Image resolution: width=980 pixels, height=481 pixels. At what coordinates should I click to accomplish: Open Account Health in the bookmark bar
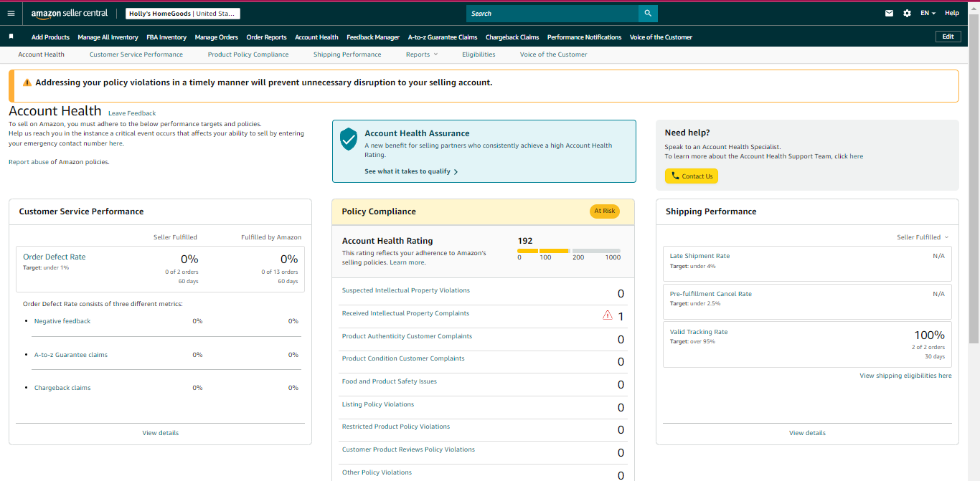coord(316,37)
